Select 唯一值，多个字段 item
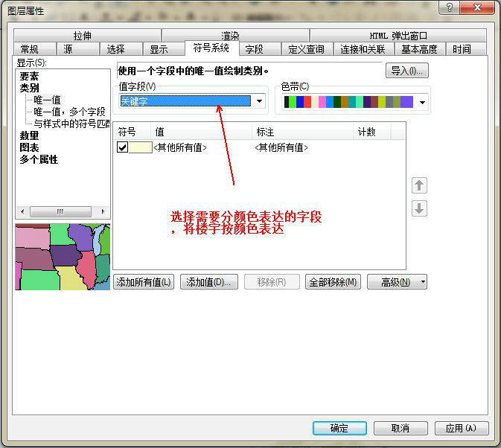The image size is (501, 448). point(69,112)
